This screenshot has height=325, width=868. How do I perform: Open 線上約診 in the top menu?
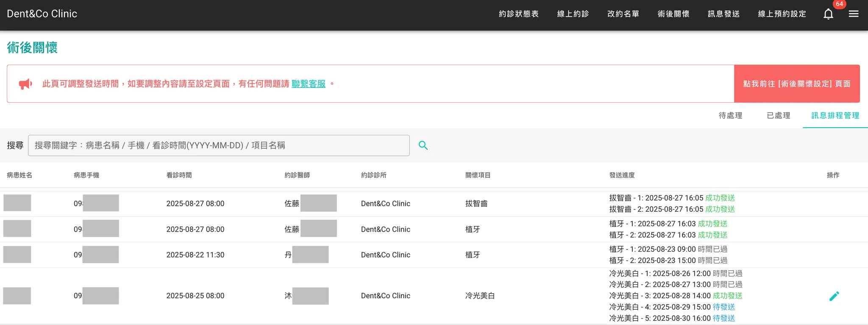[573, 14]
